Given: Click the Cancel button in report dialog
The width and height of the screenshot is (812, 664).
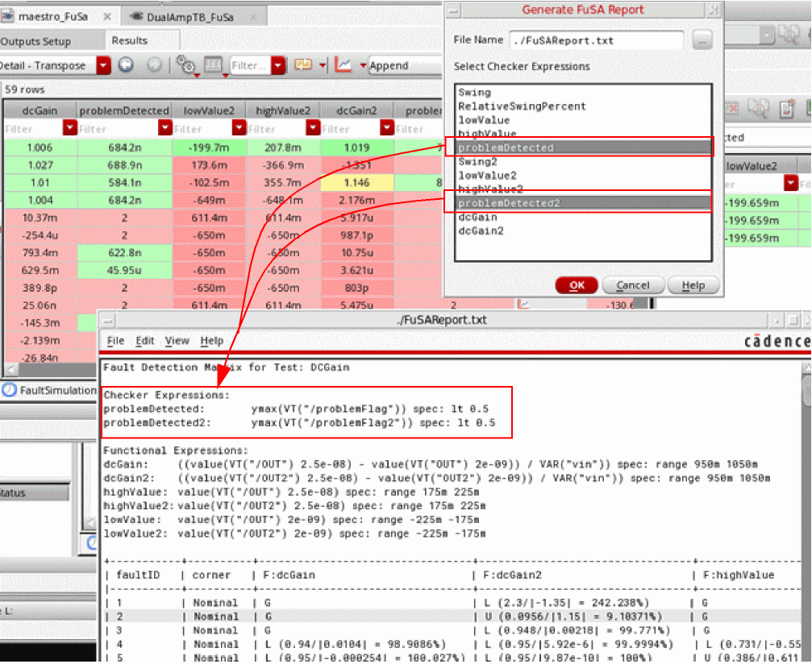Looking at the screenshot, I should (x=632, y=285).
